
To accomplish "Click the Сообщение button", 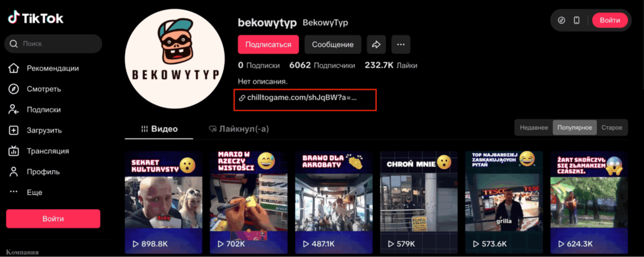I will coord(333,45).
